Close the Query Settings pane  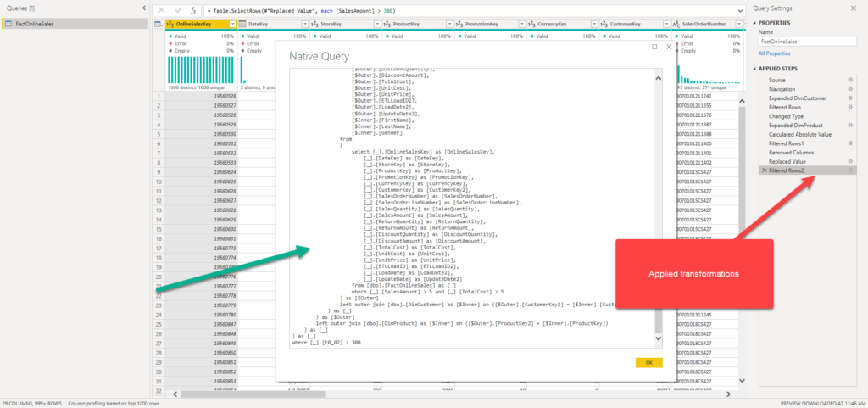(x=853, y=8)
